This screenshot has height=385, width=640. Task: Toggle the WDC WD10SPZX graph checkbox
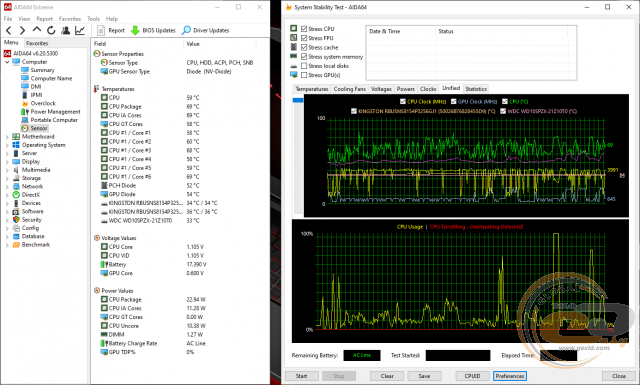[x=503, y=111]
